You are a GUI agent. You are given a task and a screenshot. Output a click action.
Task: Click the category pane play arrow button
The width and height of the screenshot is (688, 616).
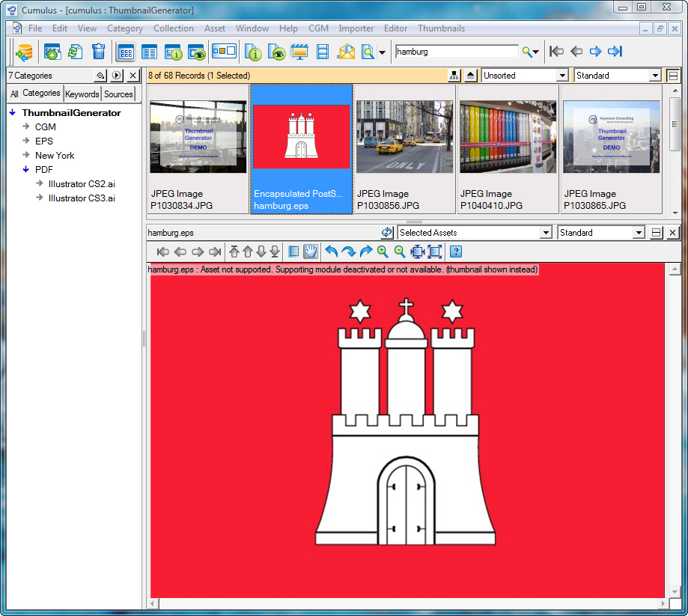pos(116,76)
